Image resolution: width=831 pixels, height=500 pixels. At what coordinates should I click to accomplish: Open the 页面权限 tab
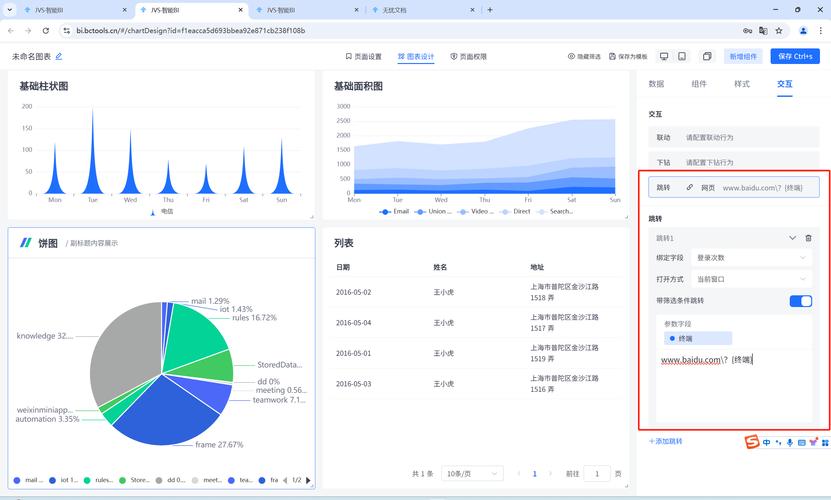click(x=468, y=56)
